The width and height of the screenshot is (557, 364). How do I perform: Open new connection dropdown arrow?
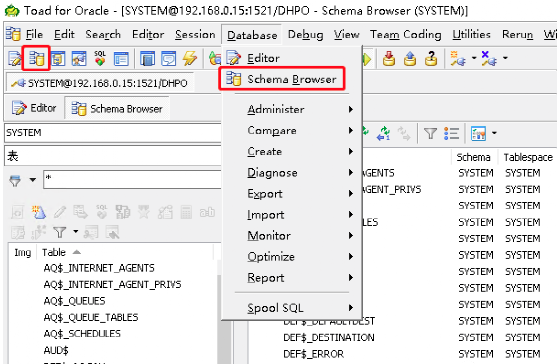click(x=474, y=58)
